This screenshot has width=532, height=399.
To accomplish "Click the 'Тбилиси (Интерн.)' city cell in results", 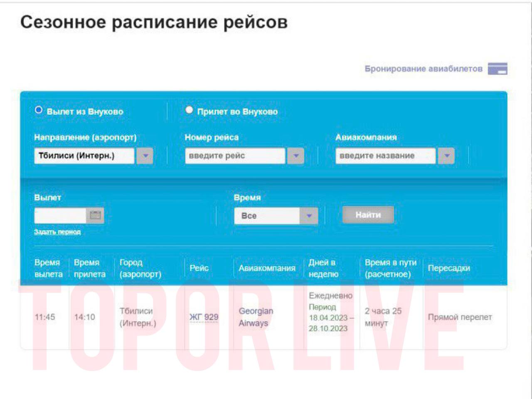I will point(138,317).
